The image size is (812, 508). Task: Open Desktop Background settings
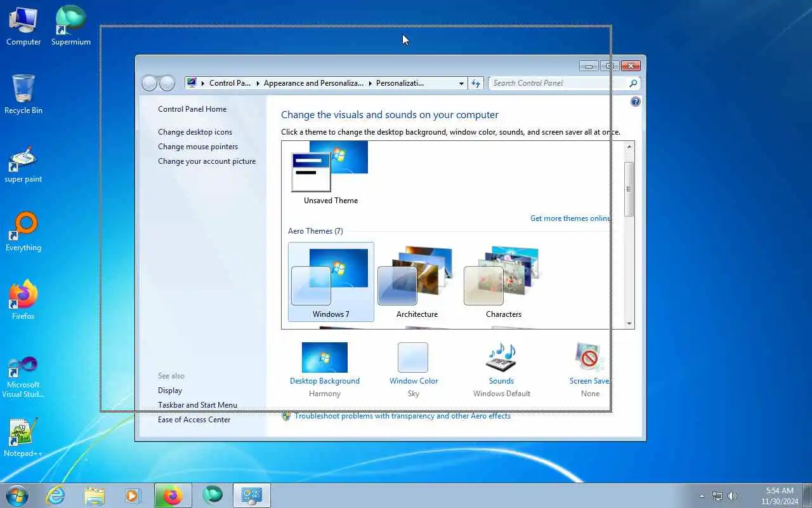(325, 370)
